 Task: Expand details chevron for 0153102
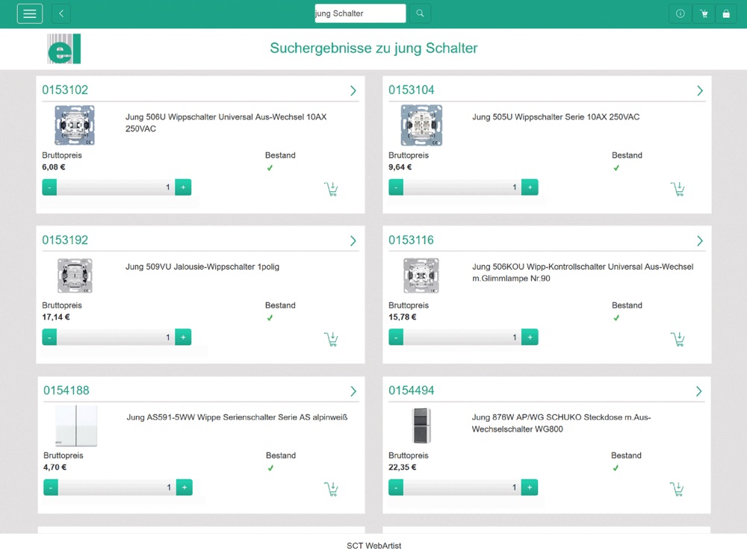point(353,90)
